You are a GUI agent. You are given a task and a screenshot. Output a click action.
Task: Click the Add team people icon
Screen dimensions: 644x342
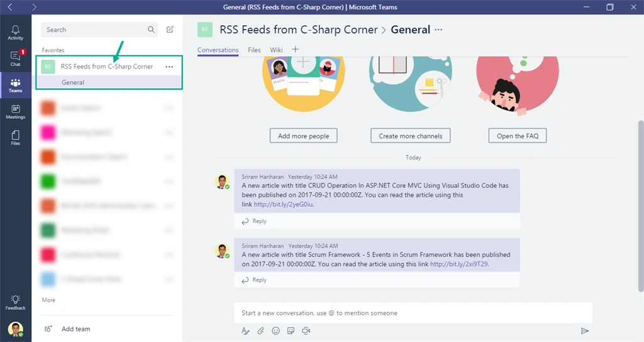48,328
